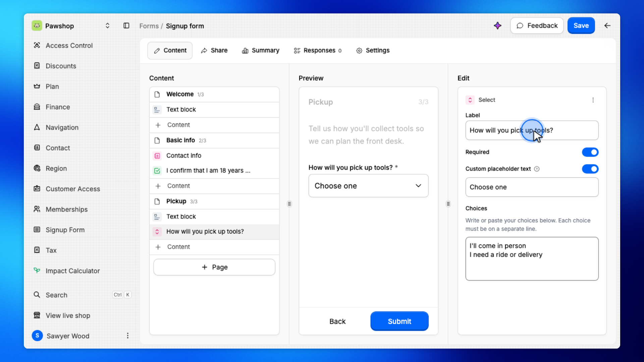Click the Finance bank icon

37,107
